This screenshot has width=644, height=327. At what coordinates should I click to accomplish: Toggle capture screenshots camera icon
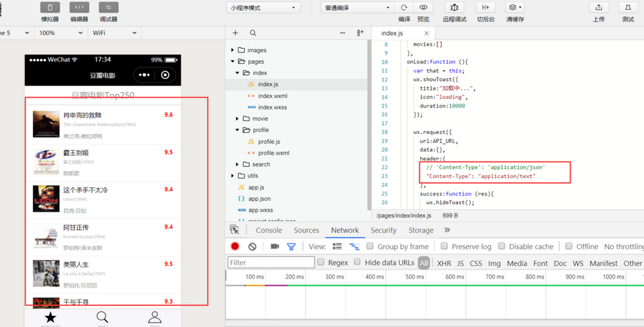pos(275,246)
